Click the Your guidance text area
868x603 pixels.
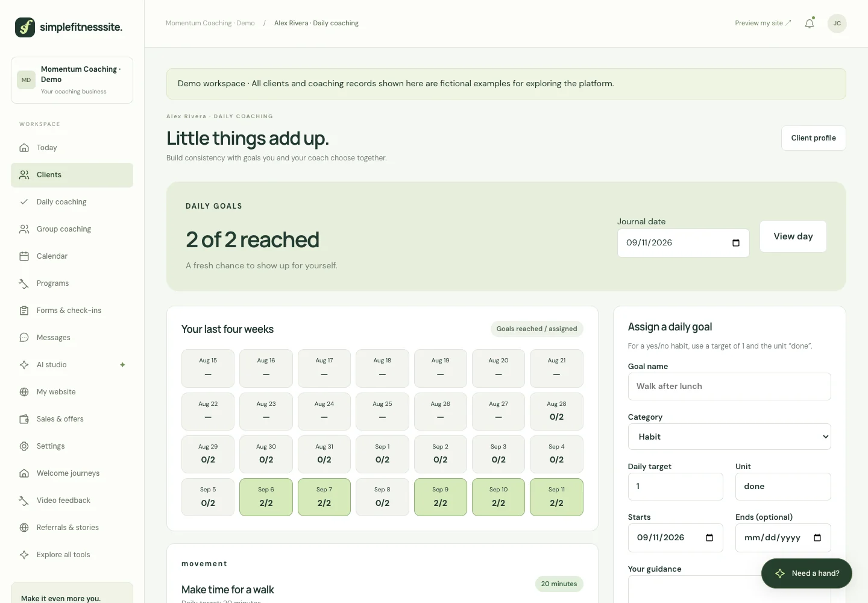coord(729,589)
